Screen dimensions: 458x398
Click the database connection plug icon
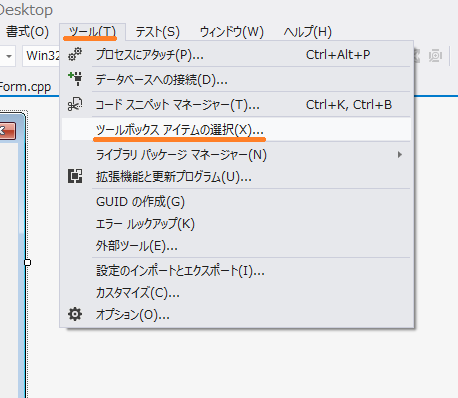point(76,79)
